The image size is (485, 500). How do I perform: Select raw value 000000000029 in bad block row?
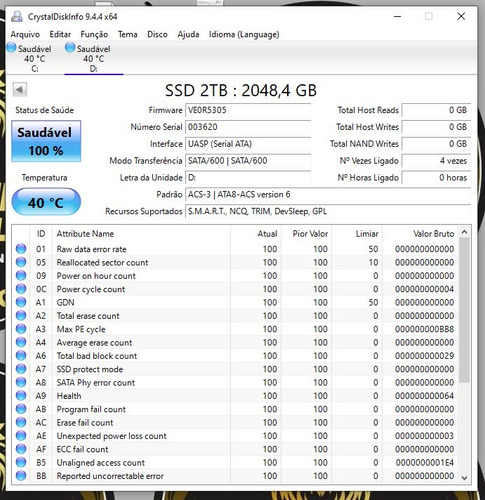point(424,356)
